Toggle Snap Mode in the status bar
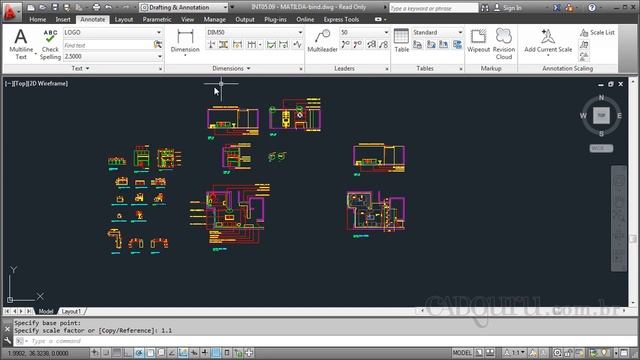Screen dimensions: 640x360 pos(106,353)
